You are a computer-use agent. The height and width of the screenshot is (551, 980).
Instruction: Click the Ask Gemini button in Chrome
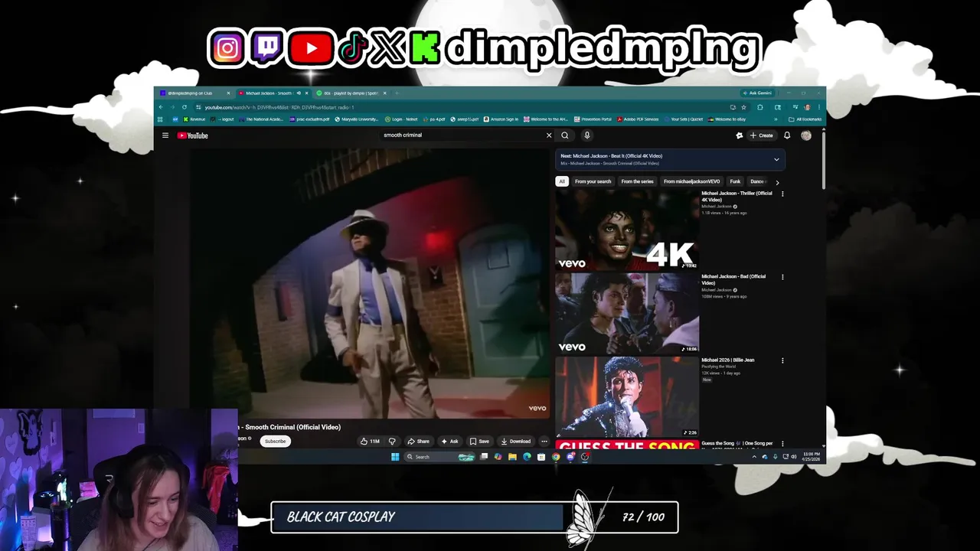[756, 93]
